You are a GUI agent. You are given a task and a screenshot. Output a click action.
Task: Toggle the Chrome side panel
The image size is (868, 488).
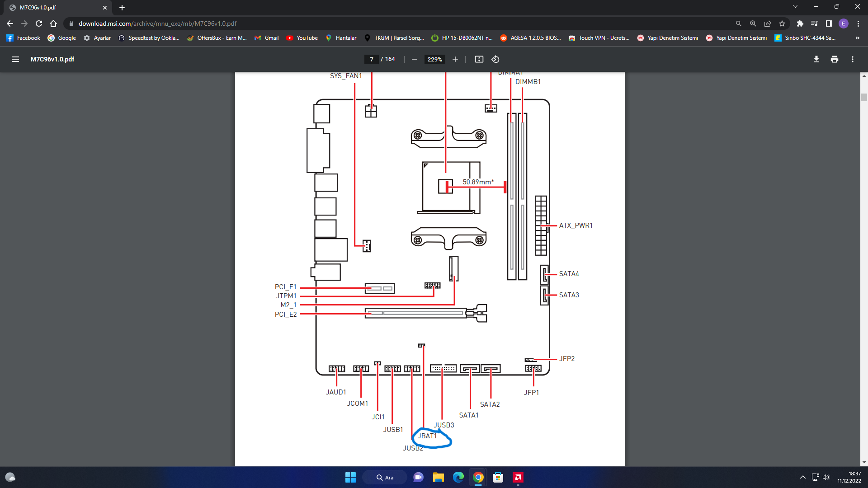point(829,23)
